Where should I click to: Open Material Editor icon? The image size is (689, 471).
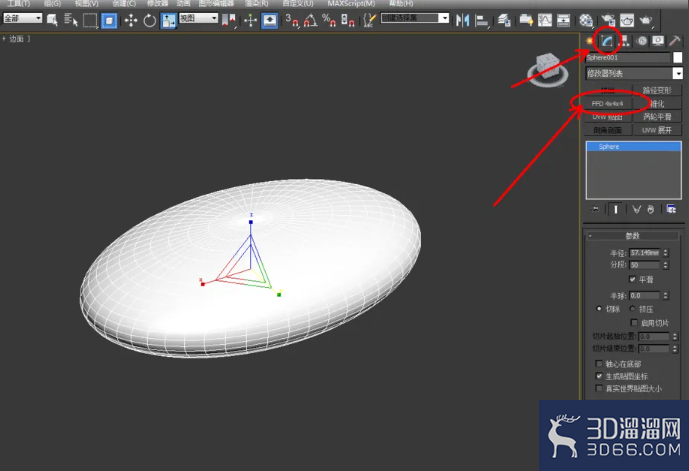[586, 20]
